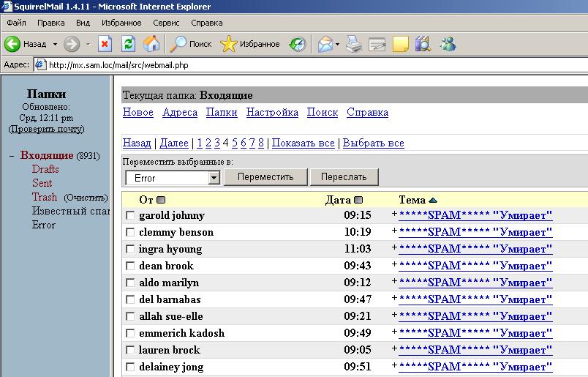This screenshot has width=588, height=377.
Task: Click the sort icon next to Дата
Action: [358, 200]
